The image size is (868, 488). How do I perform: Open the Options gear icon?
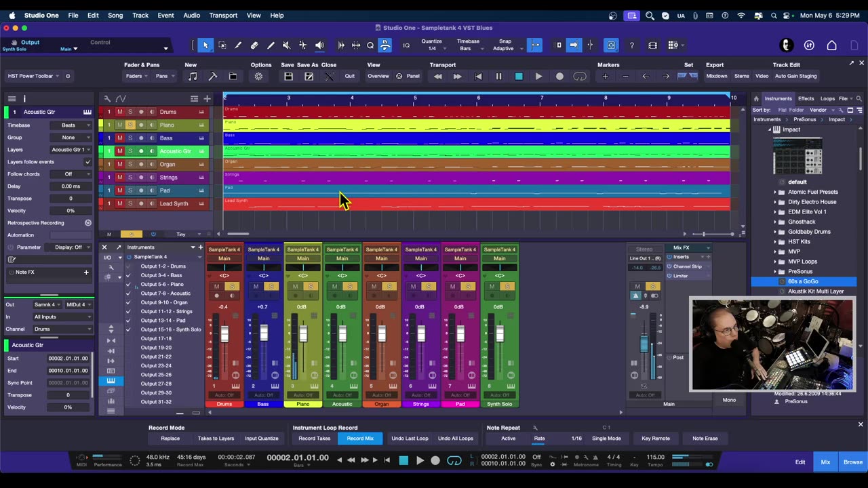pos(258,77)
